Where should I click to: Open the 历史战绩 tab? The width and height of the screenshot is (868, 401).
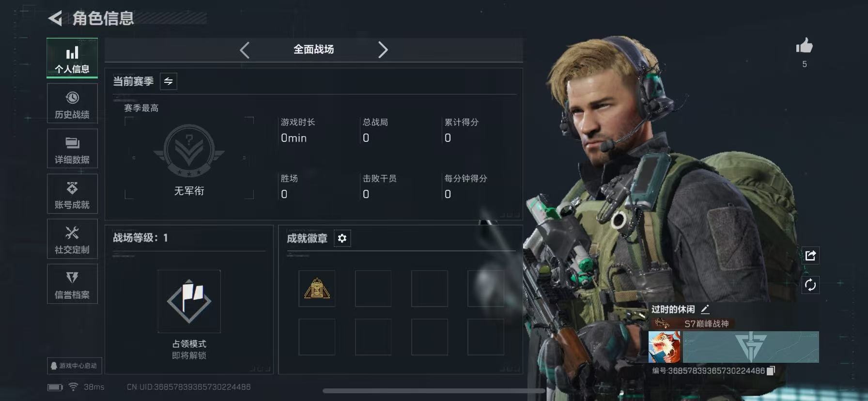[72, 104]
